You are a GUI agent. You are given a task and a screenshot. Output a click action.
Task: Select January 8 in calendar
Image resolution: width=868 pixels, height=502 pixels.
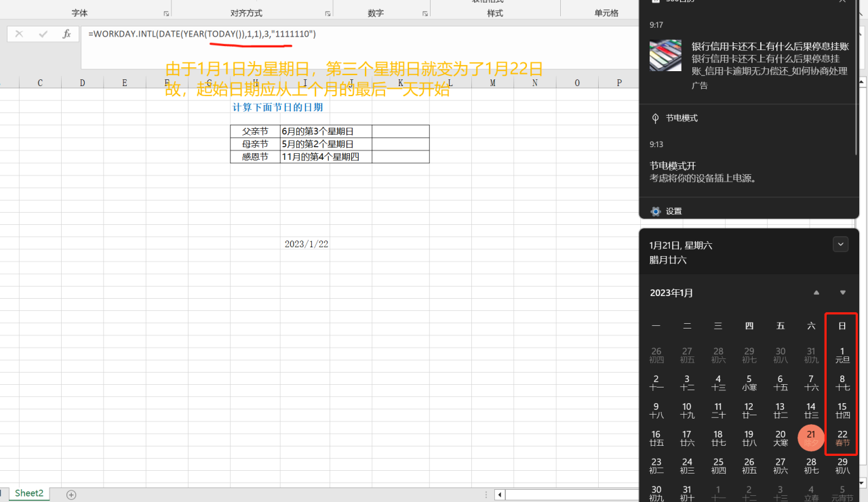point(842,383)
